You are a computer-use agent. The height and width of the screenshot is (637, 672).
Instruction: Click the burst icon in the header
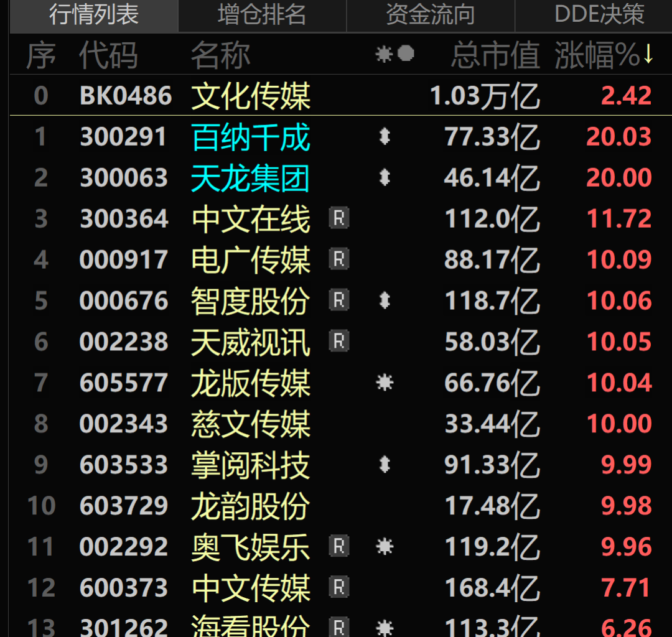click(384, 54)
